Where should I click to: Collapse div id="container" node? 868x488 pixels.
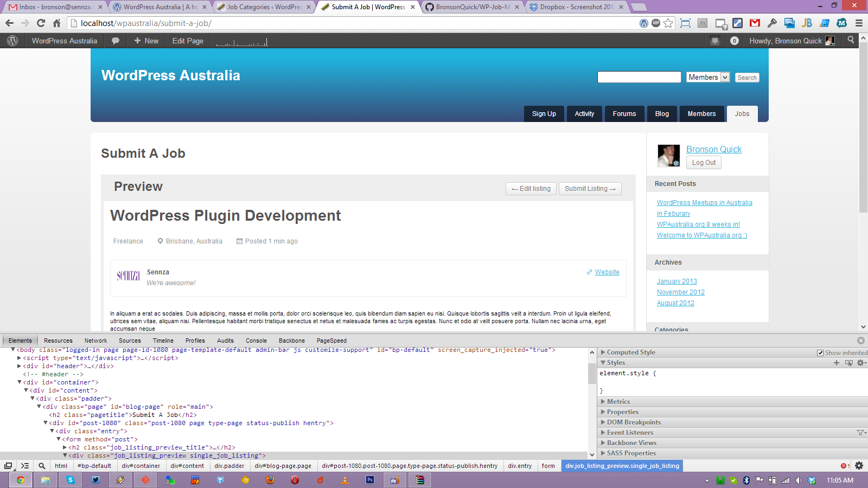click(20, 382)
